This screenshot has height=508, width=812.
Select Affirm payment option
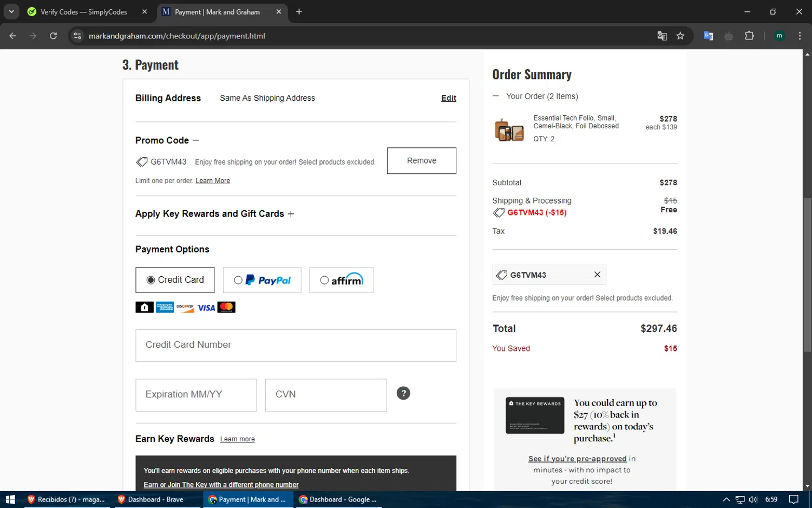(x=342, y=280)
